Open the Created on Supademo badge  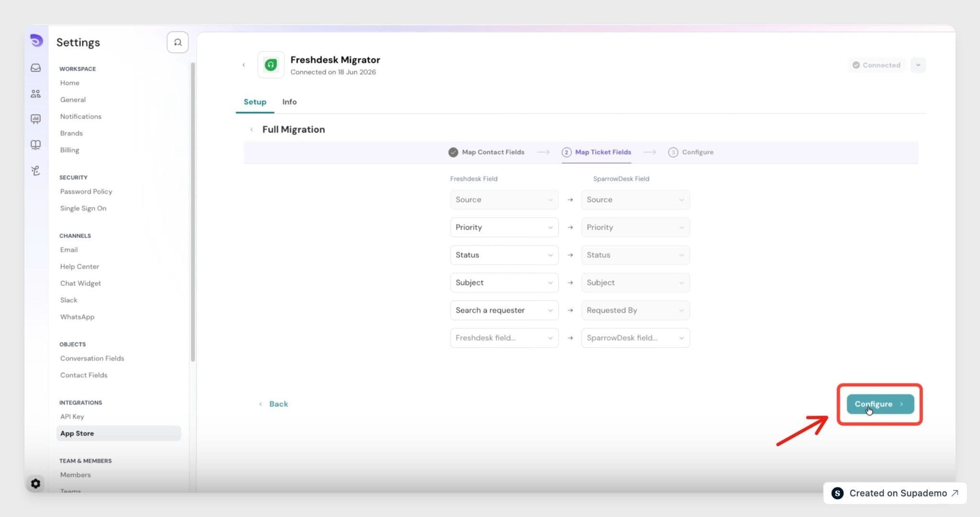pos(895,493)
